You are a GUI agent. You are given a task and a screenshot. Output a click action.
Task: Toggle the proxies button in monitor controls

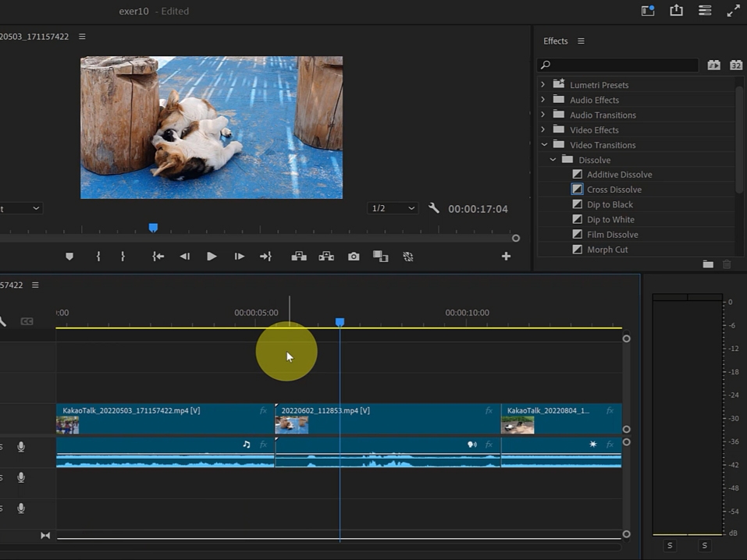coord(407,257)
